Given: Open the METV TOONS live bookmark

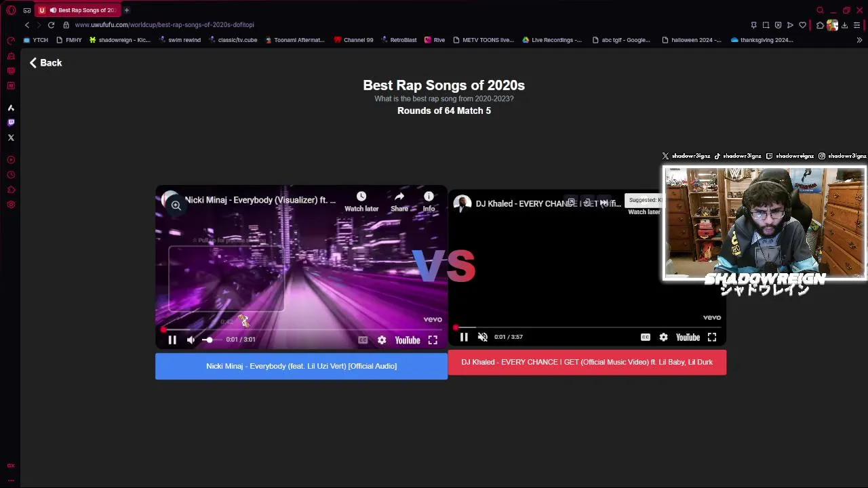Looking at the screenshot, I should (x=484, y=40).
